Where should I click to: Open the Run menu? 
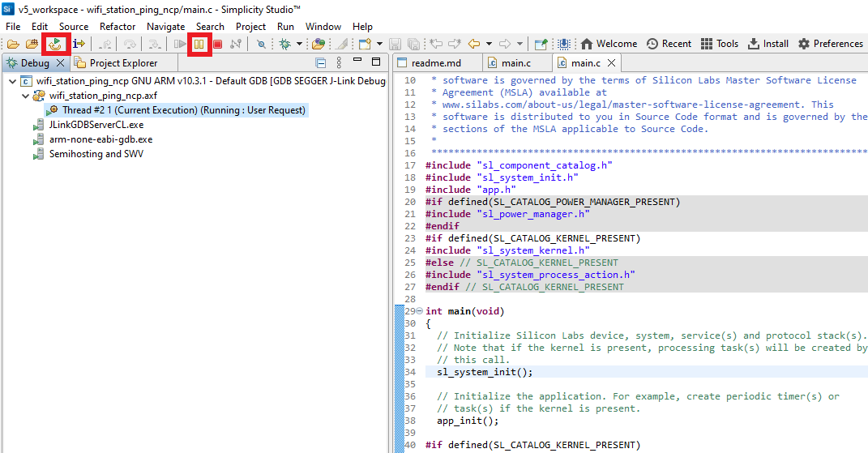click(x=285, y=27)
